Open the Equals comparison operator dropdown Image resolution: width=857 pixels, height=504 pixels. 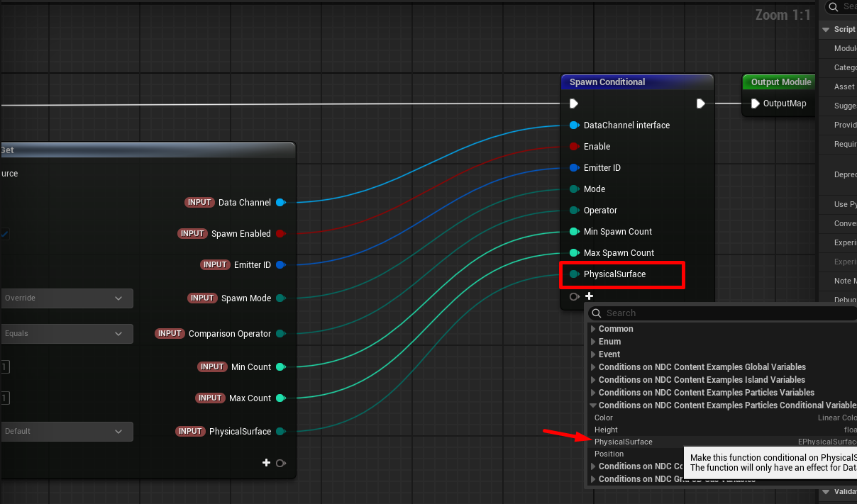click(x=65, y=334)
